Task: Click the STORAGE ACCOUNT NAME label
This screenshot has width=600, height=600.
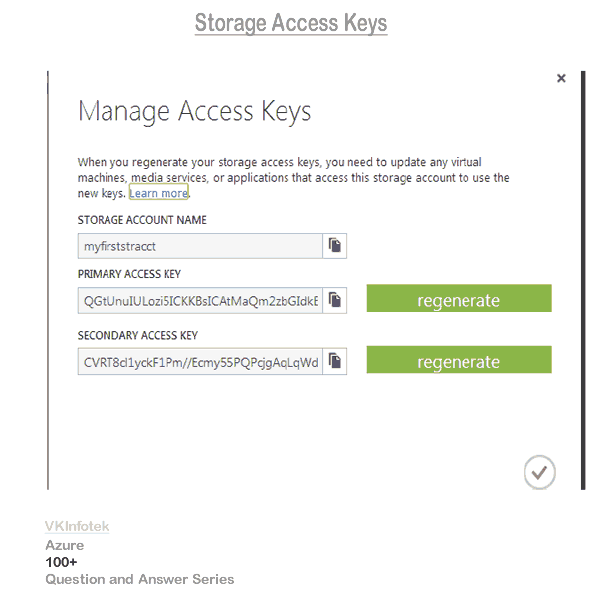Action: tap(142, 220)
